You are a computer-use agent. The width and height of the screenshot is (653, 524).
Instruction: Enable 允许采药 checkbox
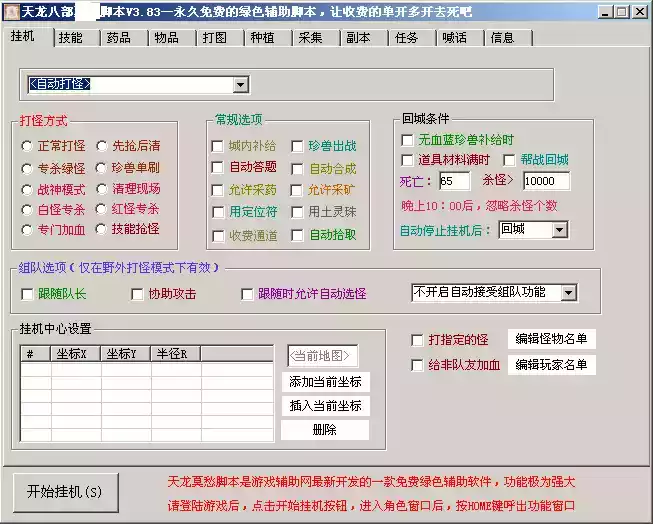tap(217, 190)
